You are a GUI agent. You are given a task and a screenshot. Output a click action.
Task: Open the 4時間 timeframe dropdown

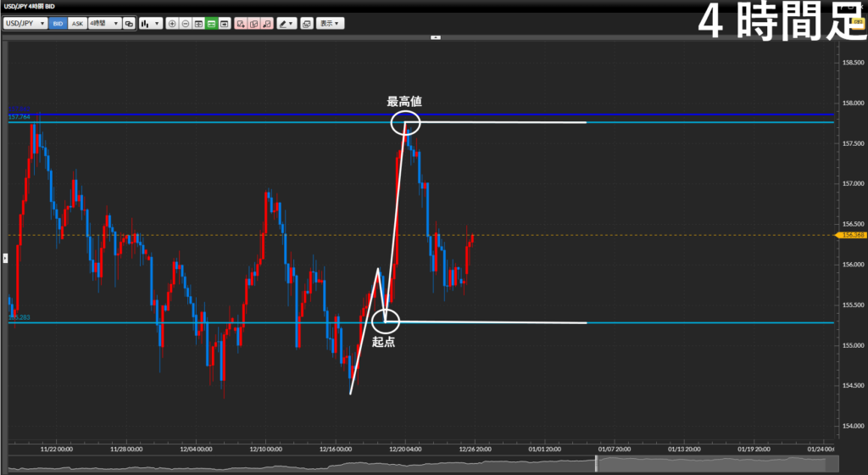pos(103,24)
